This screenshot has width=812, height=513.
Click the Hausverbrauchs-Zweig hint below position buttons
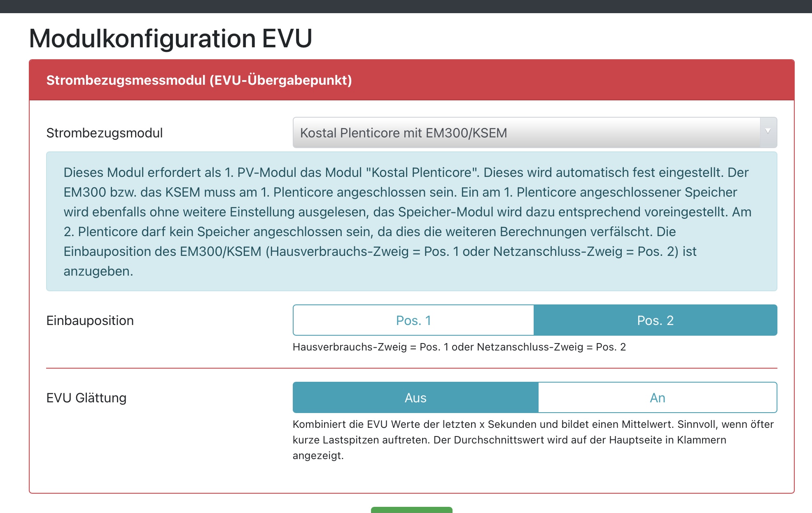point(459,347)
